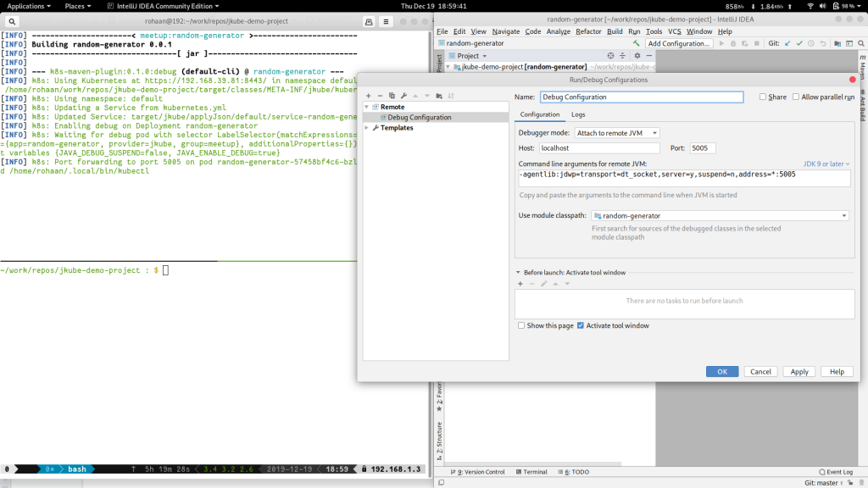The image size is (868, 488).
Task: Click the OK button
Action: coord(722,371)
